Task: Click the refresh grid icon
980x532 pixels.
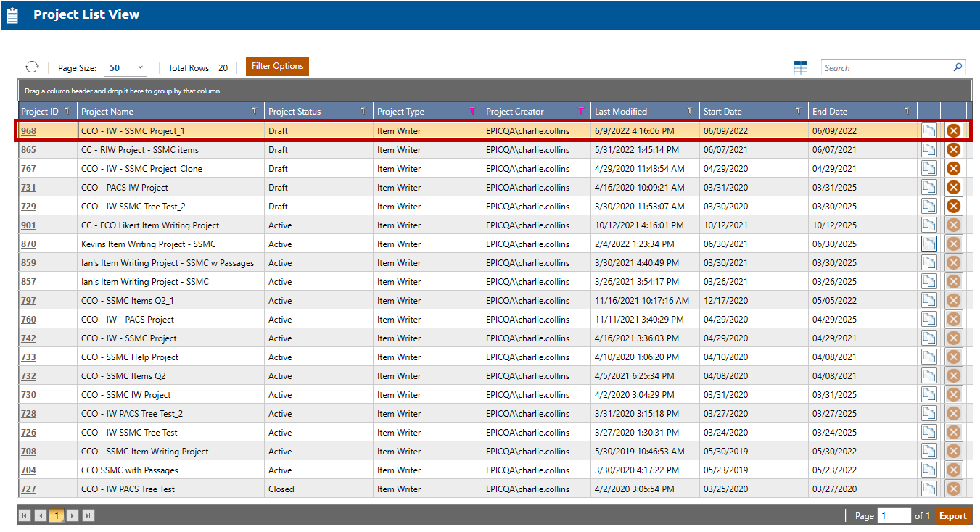Action: point(32,67)
